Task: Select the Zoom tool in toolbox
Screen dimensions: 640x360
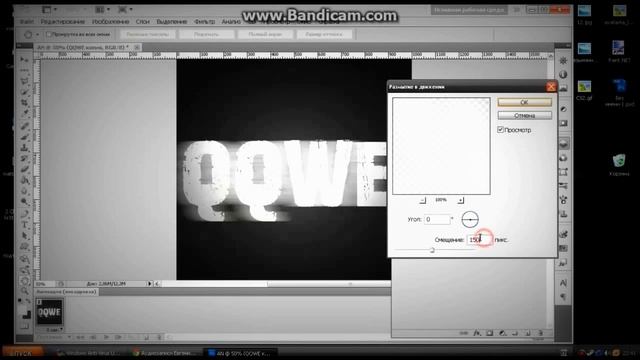Action: (24, 291)
